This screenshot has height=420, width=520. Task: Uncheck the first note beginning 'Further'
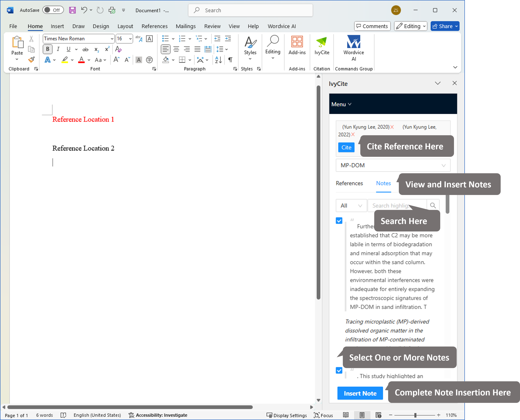coord(339,220)
